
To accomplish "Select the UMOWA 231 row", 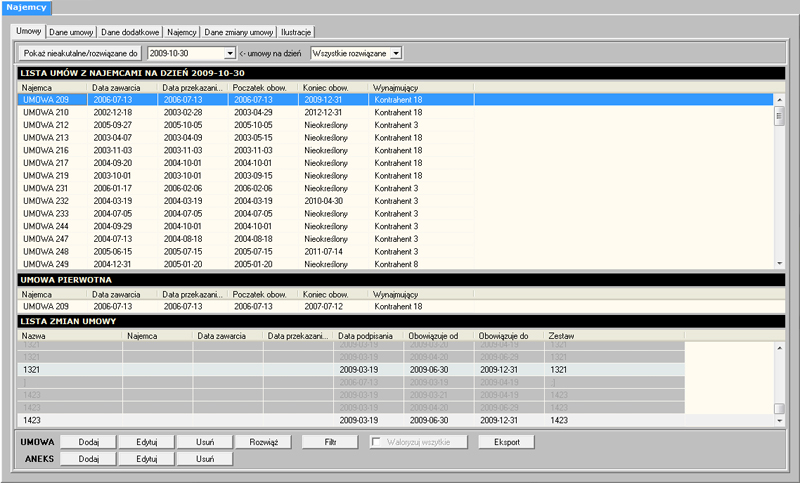I will click(x=246, y=188).
